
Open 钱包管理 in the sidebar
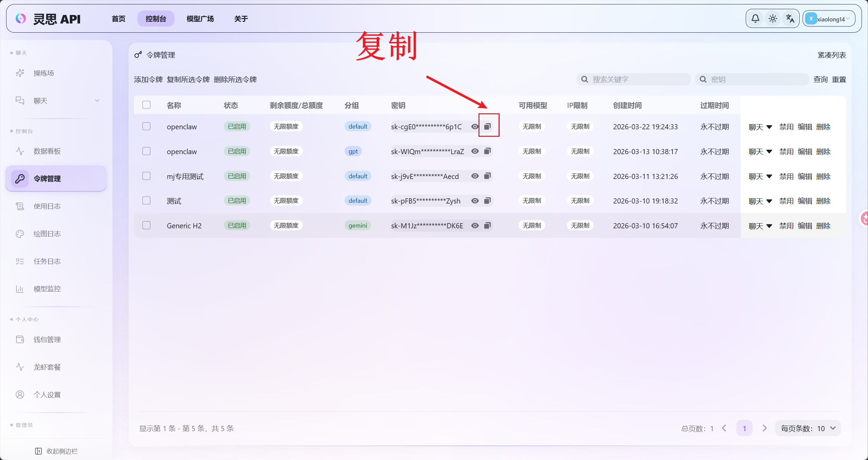pyautogui.click(x=56, y=340)
